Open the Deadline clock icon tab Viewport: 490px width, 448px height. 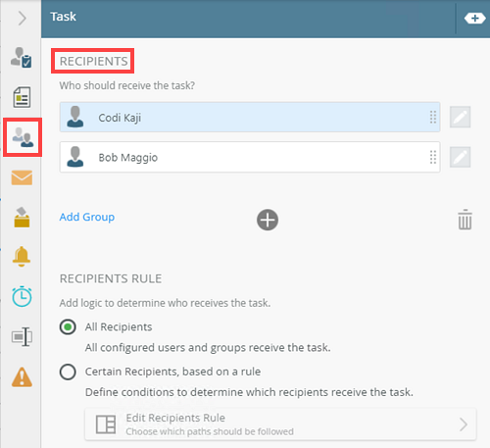[22, 296]
